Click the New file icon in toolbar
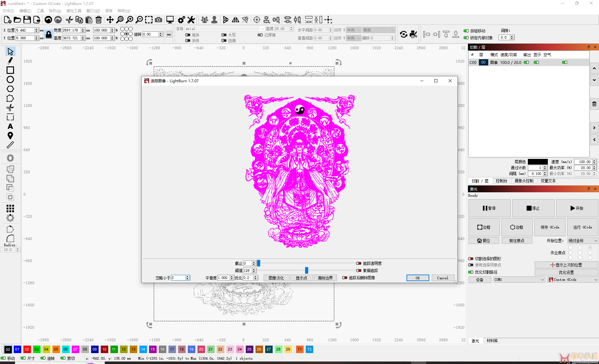This screenshot has height=364, width=599. pos(7,20)
